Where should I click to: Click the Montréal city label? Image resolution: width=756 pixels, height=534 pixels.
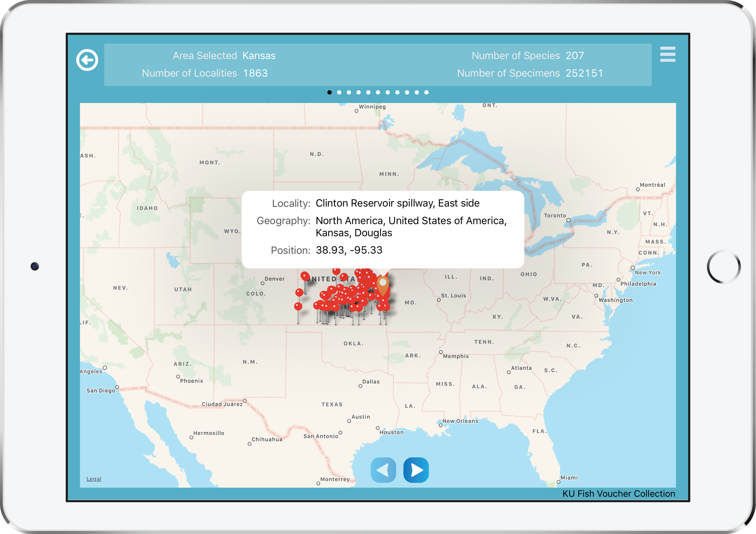(x=652, y=185)
